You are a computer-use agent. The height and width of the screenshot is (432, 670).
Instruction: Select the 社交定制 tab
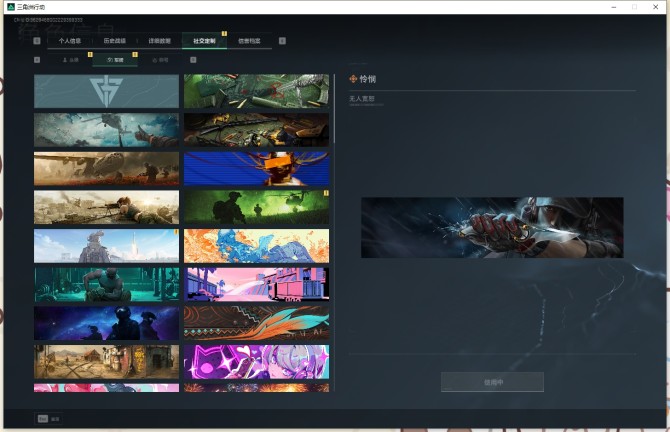204,41
